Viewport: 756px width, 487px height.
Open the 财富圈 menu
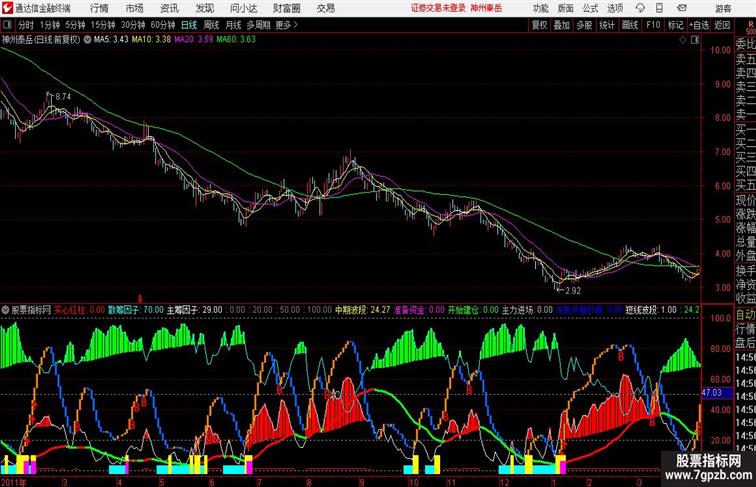[x=287, y=8]
